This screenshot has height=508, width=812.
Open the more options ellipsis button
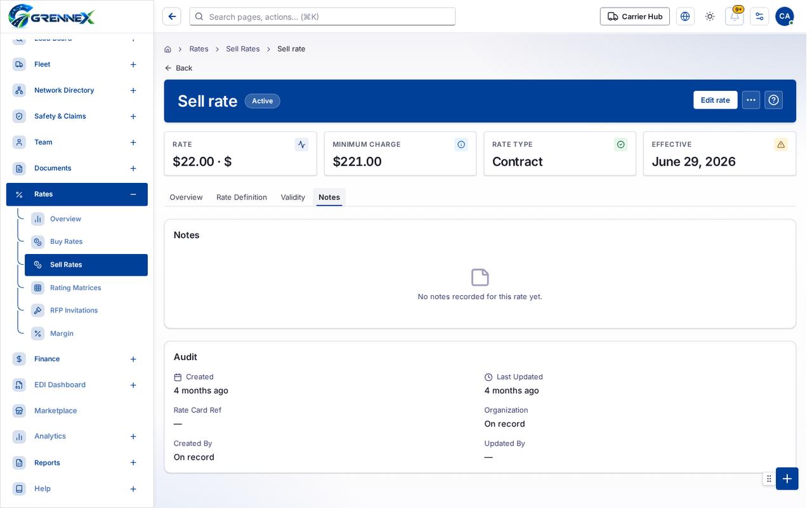(751, 100)
